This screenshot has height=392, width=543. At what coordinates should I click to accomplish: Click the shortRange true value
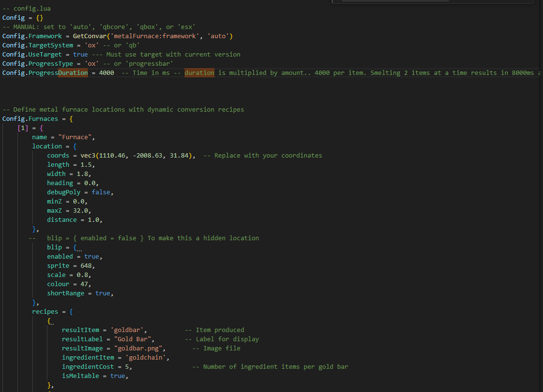[x=103, y=293]
